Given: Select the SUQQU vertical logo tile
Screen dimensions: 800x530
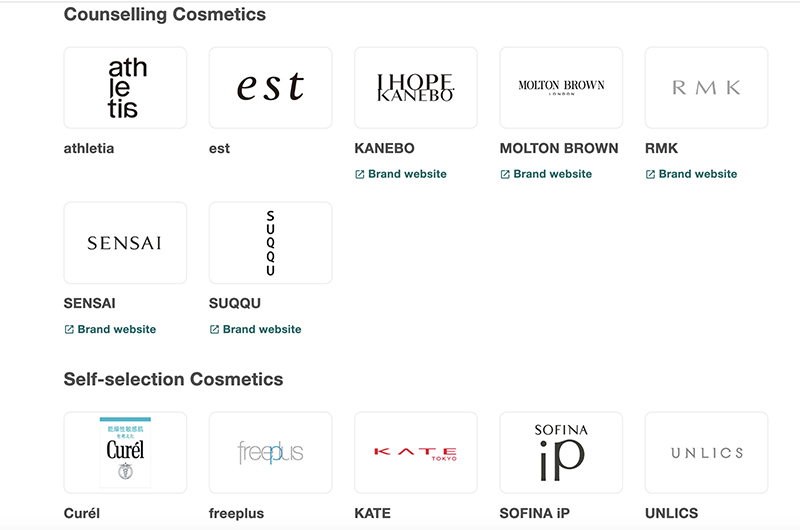Looking at the screenshot, I should coord(270,243).
